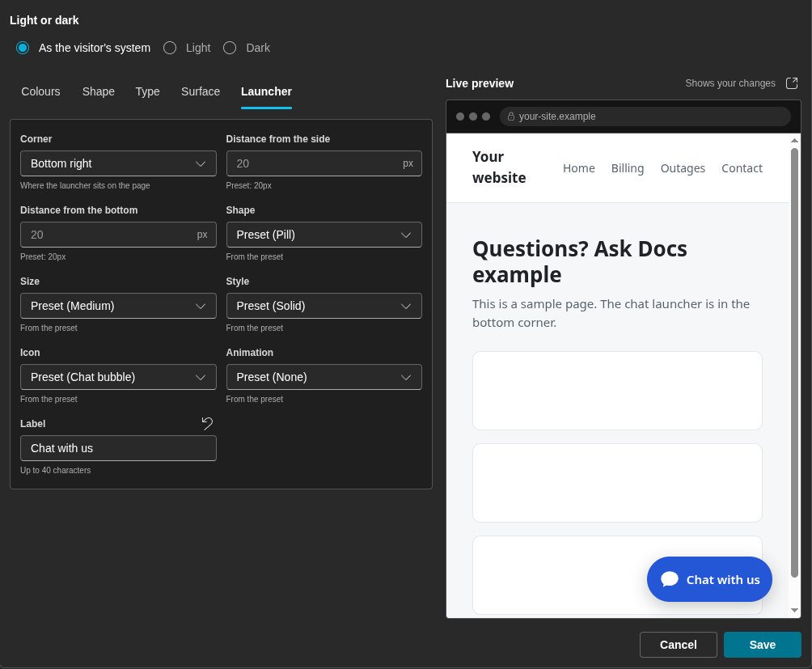This screenshot has width=812, height=669.
Task: Click the preview scrollbar thumb
Action: [x=794, y=362]
